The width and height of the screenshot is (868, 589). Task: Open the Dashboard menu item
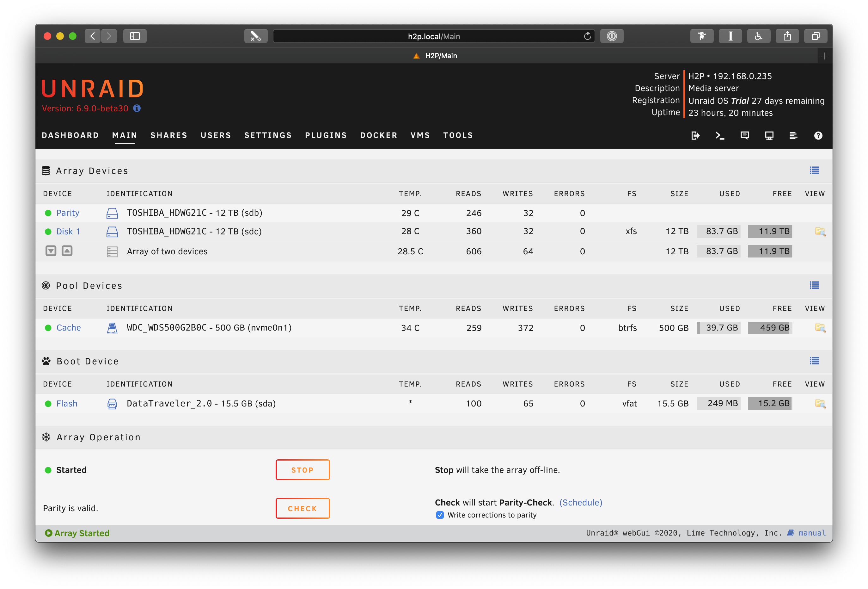(x=70, y=135)
